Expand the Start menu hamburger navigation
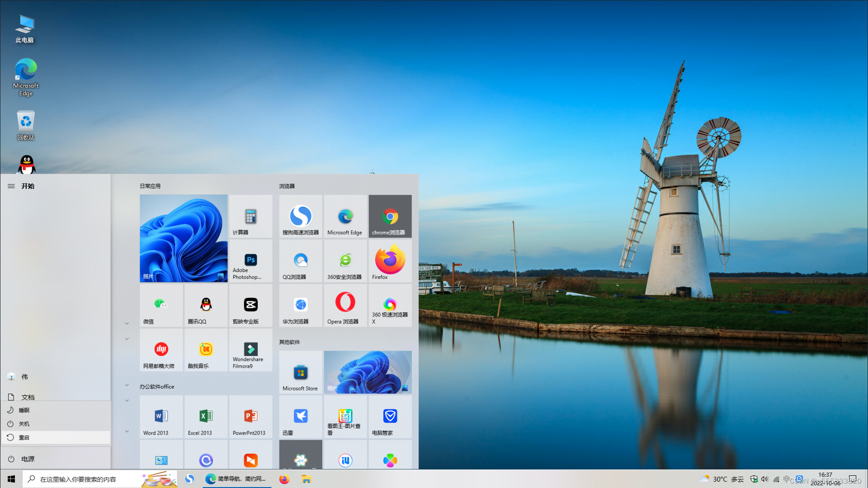868x488 pixels. pyautogui.click(x=11, y=186)
